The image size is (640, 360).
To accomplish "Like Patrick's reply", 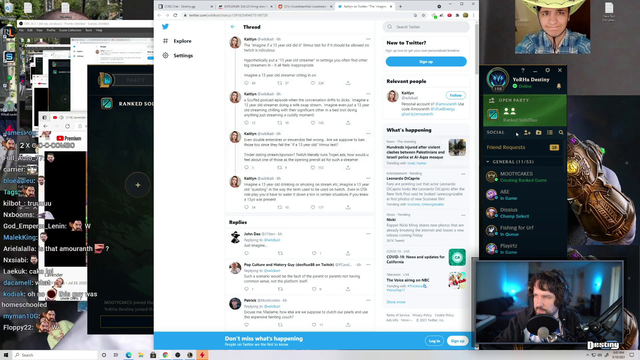I will pyautogui.click(x=314, y=325).
